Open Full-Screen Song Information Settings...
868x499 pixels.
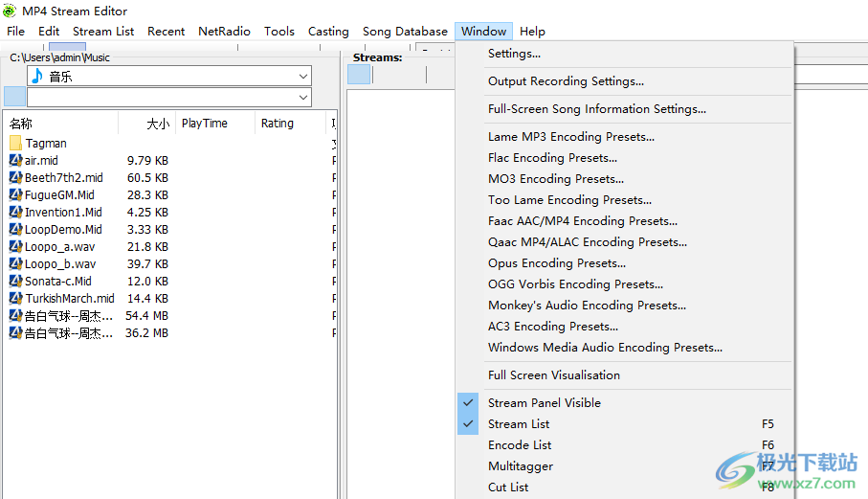pos(624,109)
